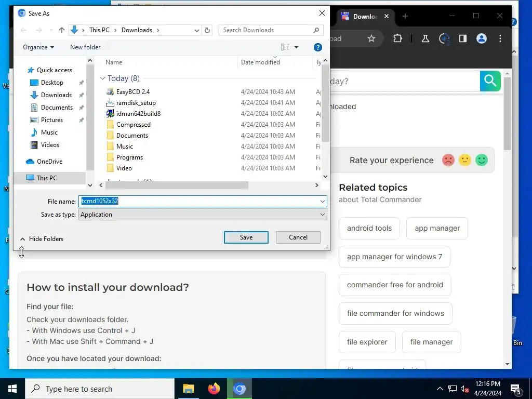Open Chrome Labs flask icon

425,38
